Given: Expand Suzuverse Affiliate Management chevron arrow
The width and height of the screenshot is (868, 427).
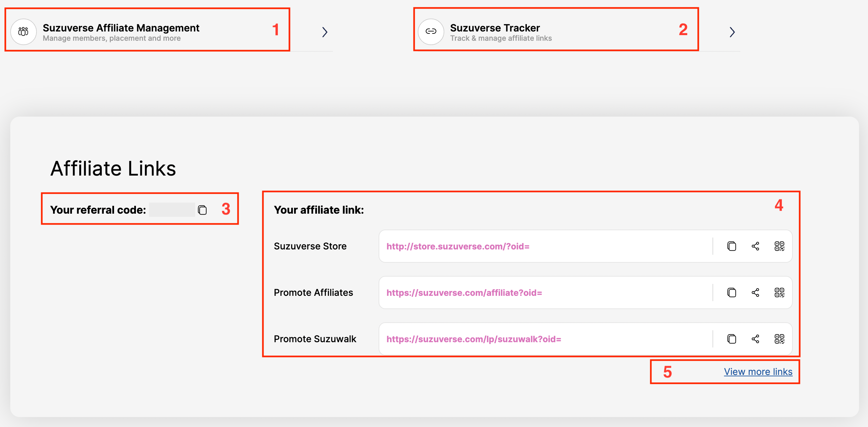Looking at the screenshot, I should (x=325, y=32).
